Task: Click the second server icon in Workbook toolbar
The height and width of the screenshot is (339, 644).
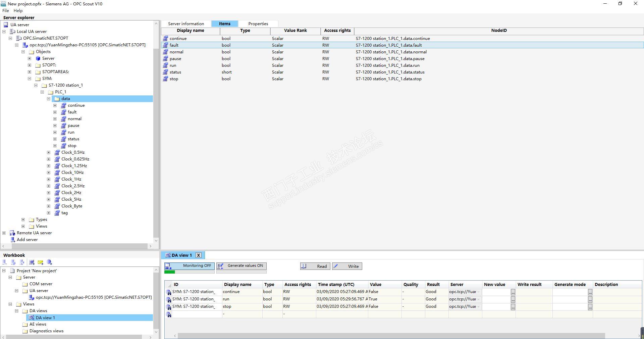Action: click(x=13, y=262)
